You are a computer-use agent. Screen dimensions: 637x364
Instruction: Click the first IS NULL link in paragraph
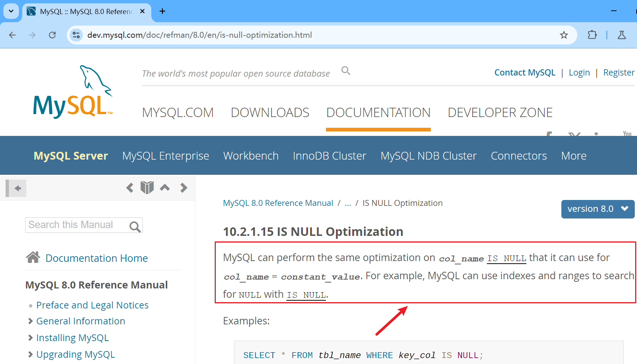click(506, 258)
